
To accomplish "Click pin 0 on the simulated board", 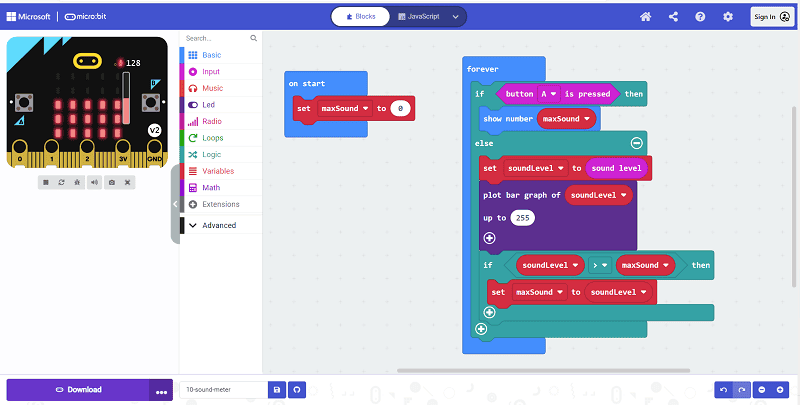I will click(19, 154).
